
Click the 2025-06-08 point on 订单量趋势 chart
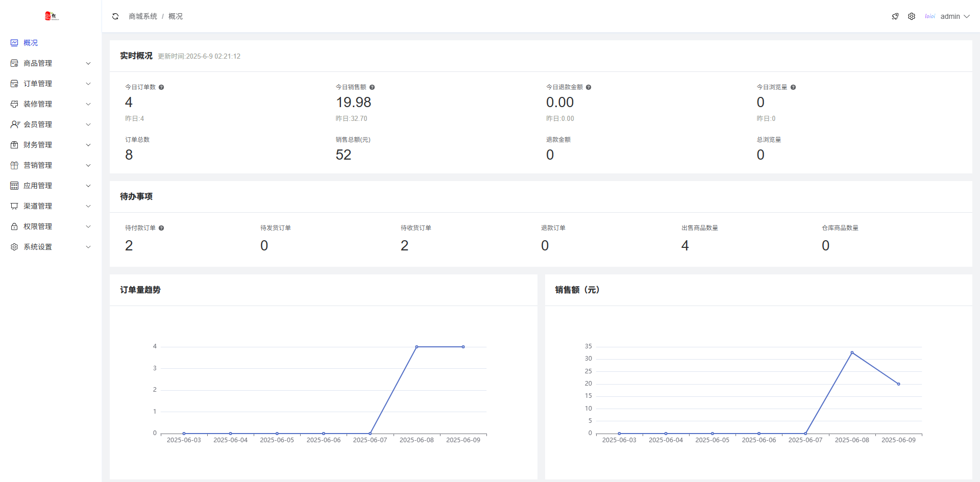pos(416,347)
